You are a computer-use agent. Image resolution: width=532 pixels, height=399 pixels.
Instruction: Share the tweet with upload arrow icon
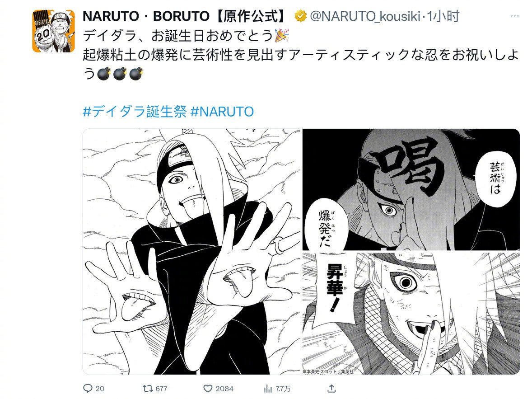click(x=332, y=388)
